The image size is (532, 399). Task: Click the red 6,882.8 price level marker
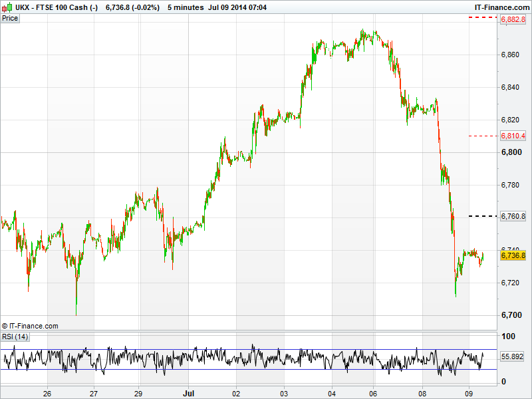point(512,19)
